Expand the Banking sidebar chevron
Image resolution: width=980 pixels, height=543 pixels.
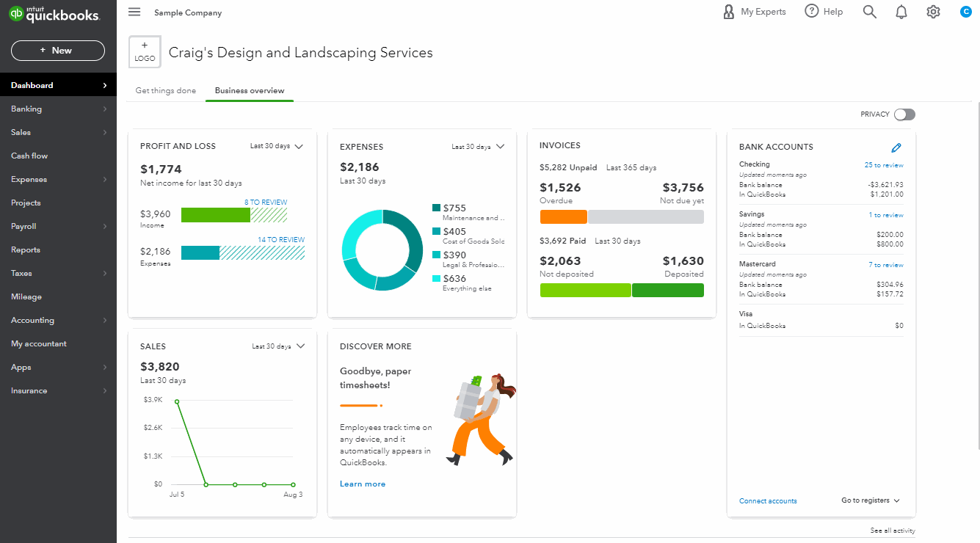pyautogui.click(x=105, y=109)
